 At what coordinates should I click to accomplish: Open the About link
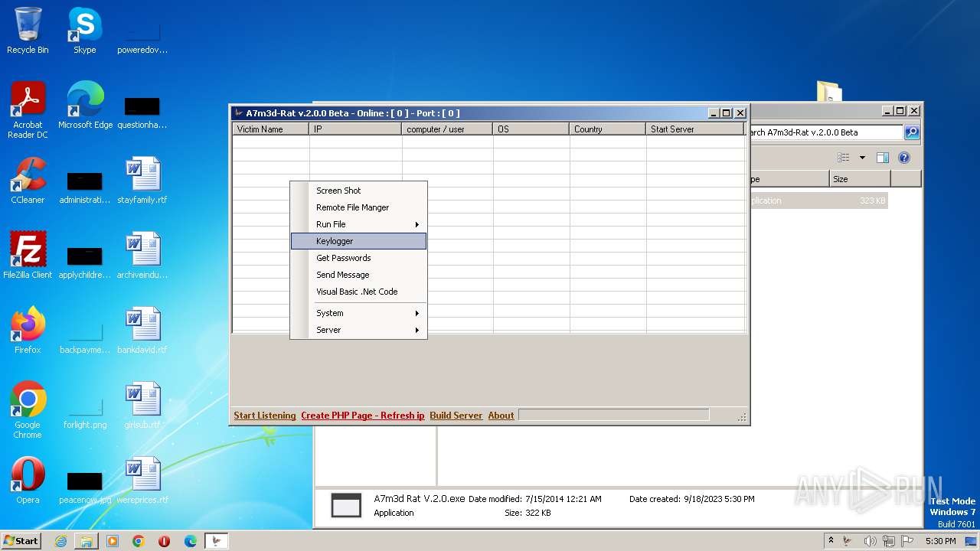point(501,416)
